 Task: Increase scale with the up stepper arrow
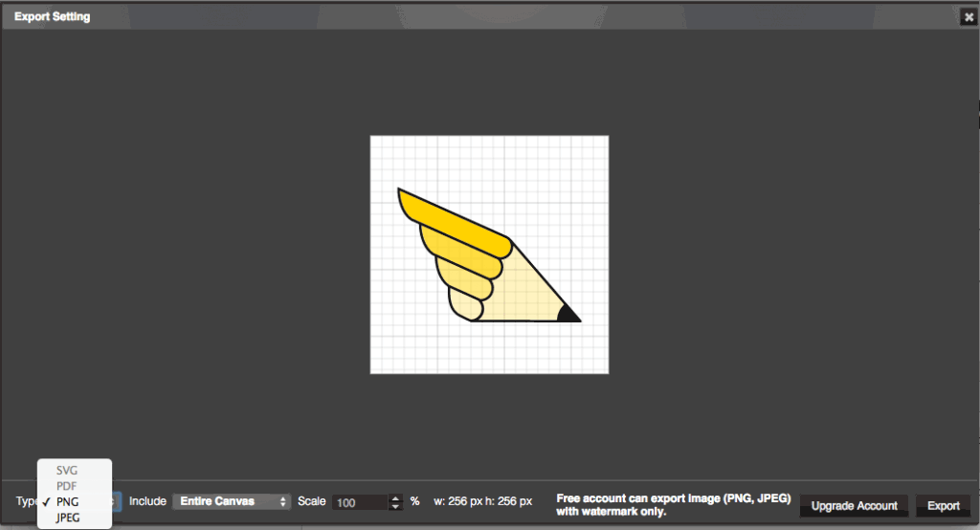click(x=395, y=497)
